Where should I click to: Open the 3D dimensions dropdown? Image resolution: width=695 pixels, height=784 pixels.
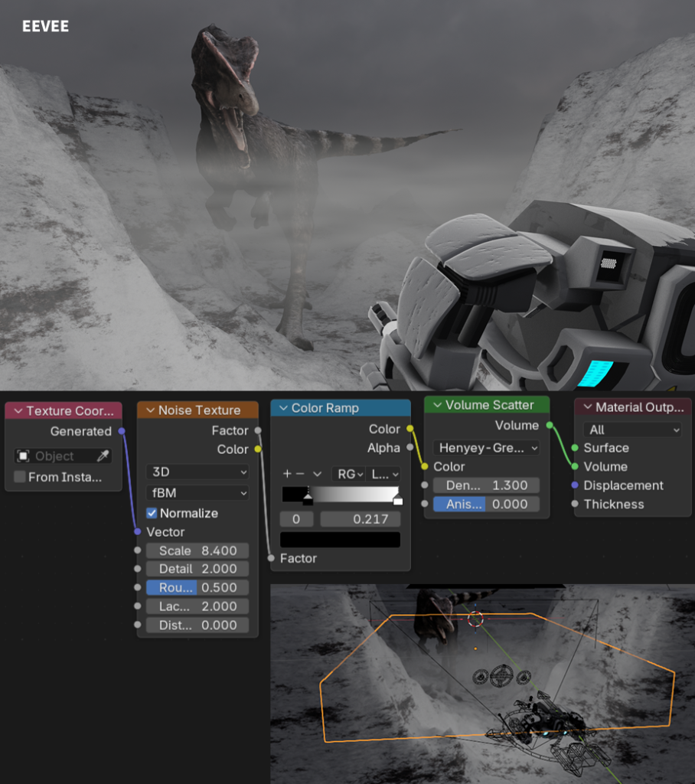[197, 472]
